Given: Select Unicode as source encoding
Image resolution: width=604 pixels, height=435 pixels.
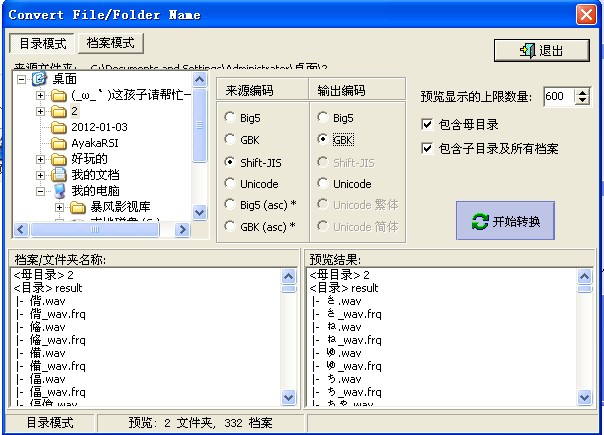Looking at the screenshot, I should tap(230, 183).
